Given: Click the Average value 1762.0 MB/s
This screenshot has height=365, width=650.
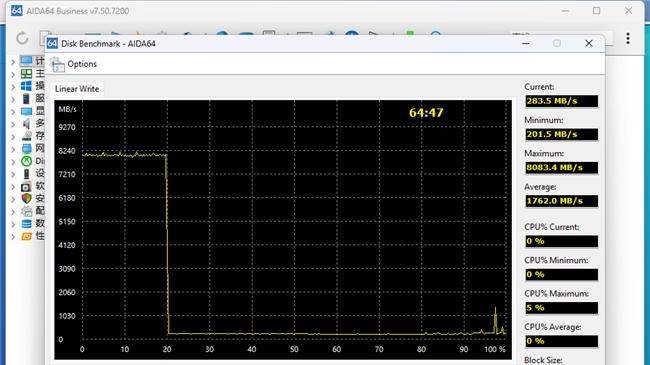Looking at the screenshot, I should (561, 201).
